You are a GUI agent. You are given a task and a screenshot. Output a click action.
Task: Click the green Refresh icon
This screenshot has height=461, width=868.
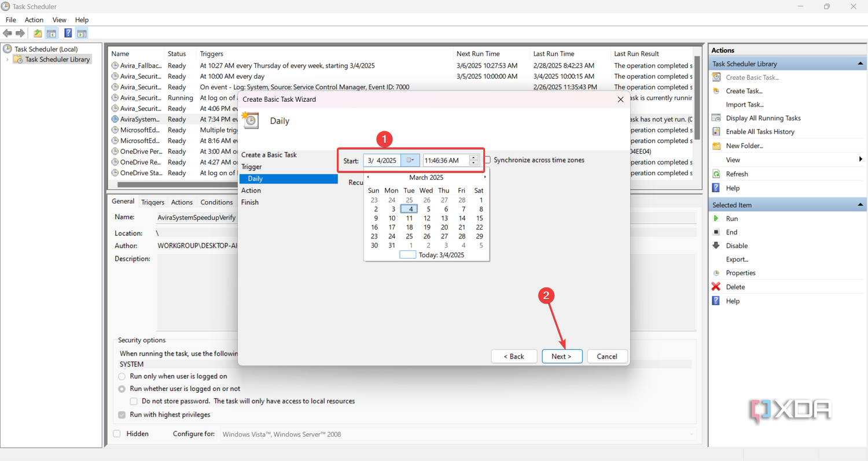tap(716, 174)
